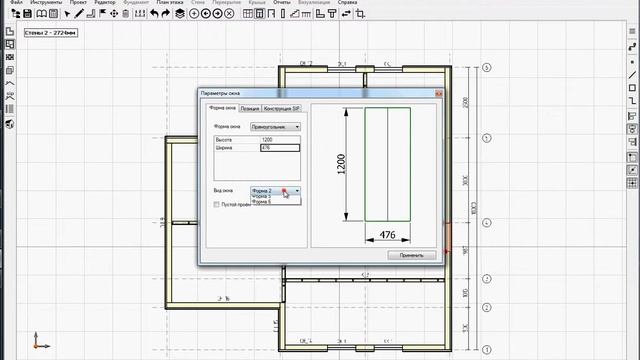Click the flag marker tool
The image size is (640, 360).
[x=102, y=14]
